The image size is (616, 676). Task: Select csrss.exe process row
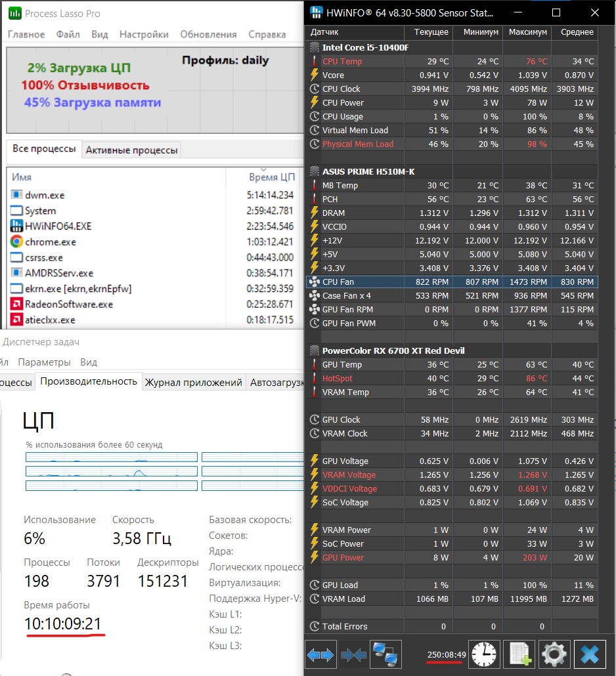click(x=155, y=257)
